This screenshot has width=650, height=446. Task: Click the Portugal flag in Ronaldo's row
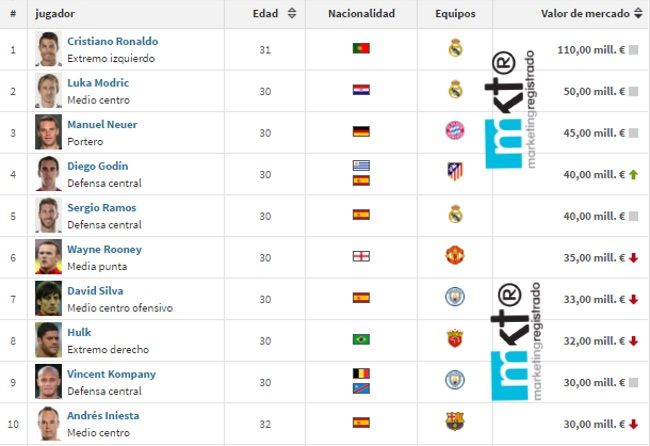point(361,48)
